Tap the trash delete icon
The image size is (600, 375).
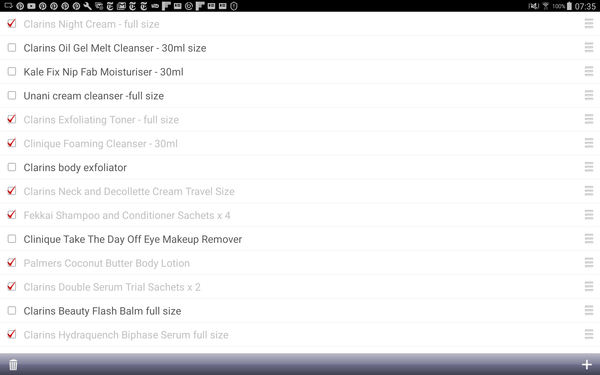point(13,364)
